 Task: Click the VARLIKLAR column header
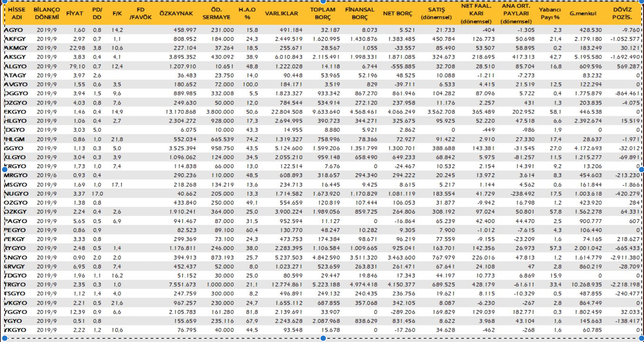[x=281, y=13]
